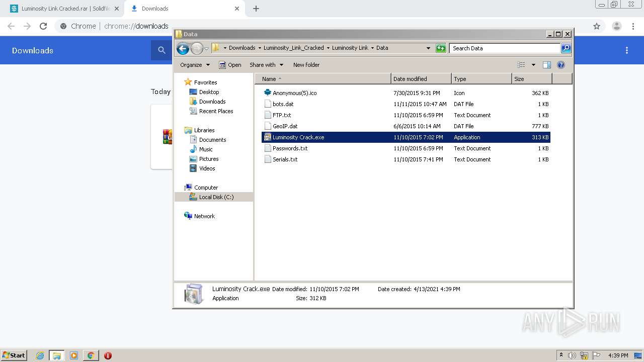Viewport: 644px width, 362px height.
Task: Select GeoIP.dat file
Action: pyautogui.click(x=406, y=126)
